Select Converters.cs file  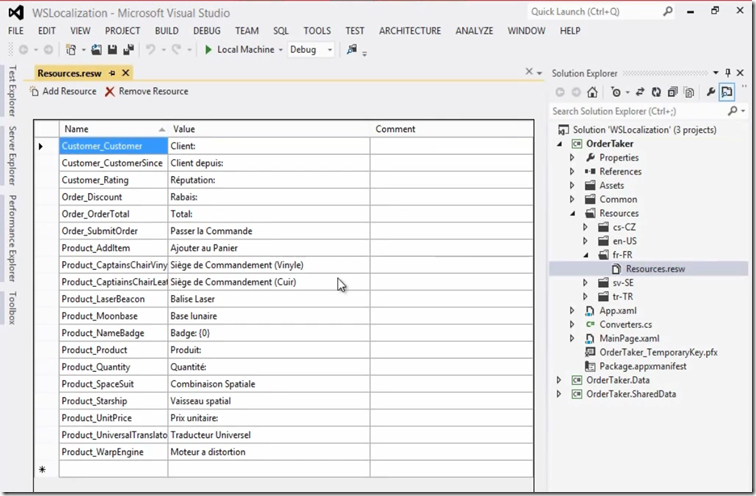(625, 324)
